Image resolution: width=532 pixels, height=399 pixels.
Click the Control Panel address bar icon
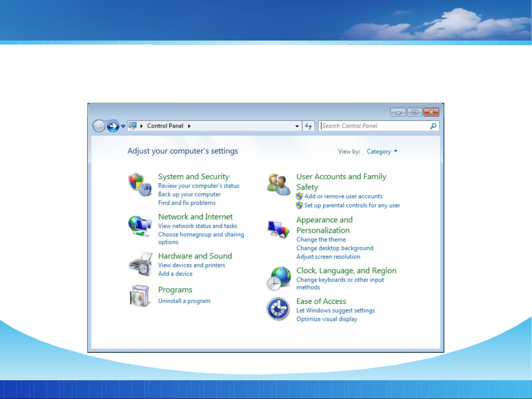click(x=133, y=126)
